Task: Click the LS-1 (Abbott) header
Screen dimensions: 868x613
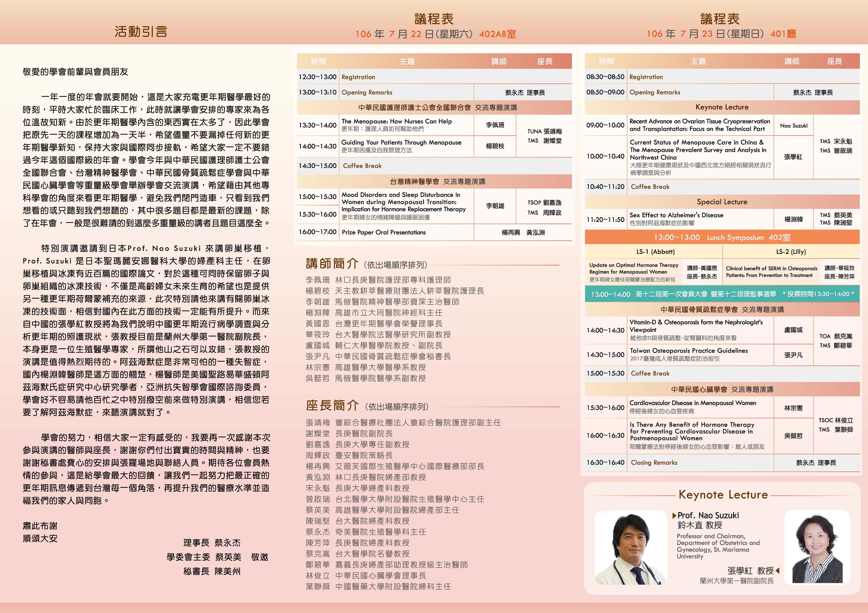Action: click(x=655, y=252)
